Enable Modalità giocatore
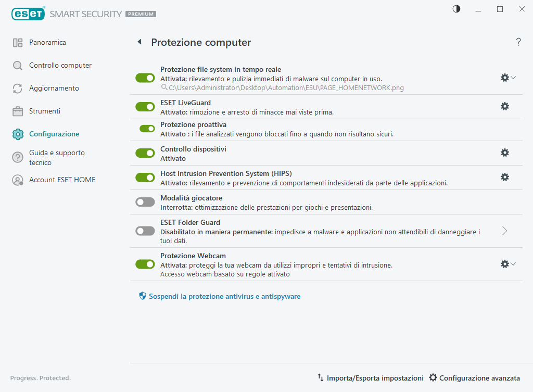533x392 pixels. [x=145, y=202]
